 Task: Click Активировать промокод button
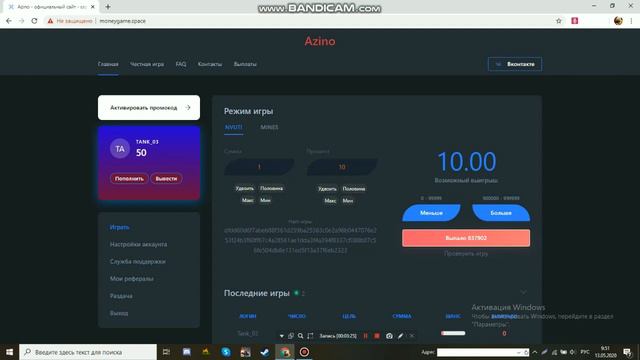(149, 108)
